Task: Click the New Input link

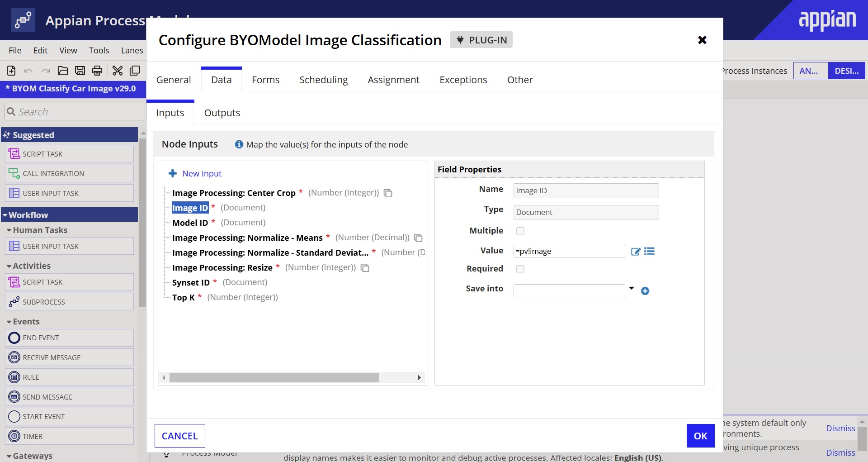Action: [202, 174]
